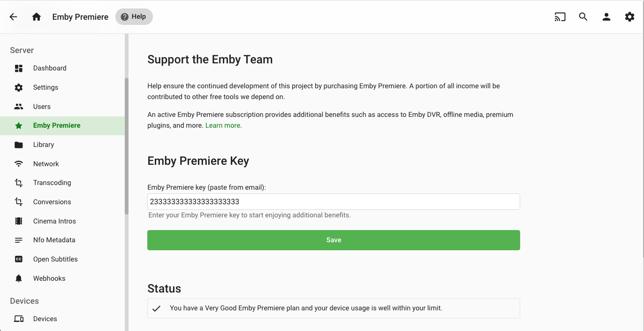Open the Settings sidebar item
Viewport: 644px width, 331px height.
62,87
